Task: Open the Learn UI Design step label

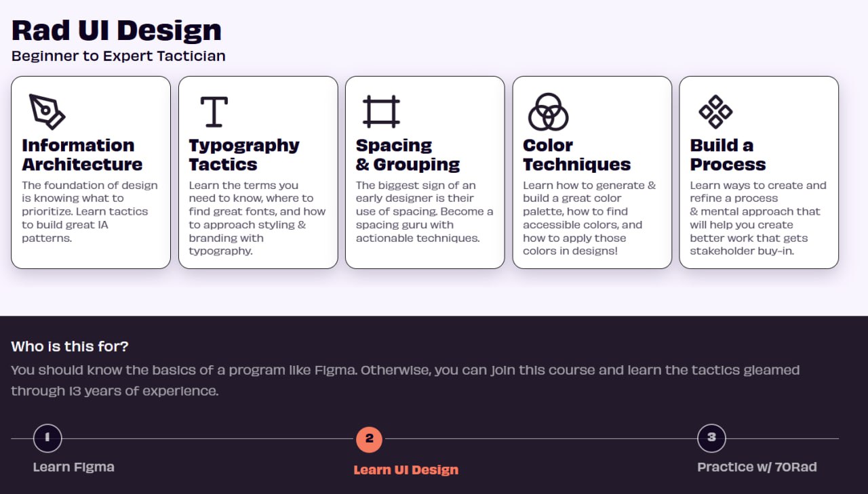Action: [406, 470]
